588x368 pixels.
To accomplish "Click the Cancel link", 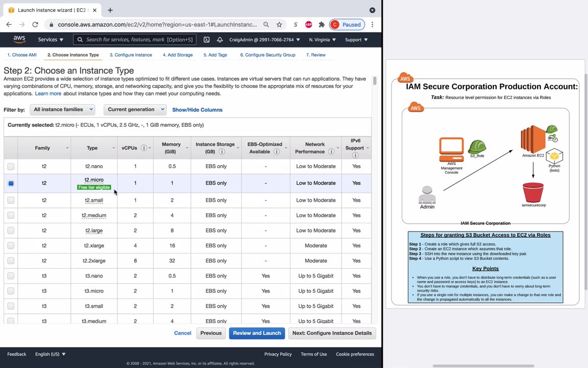I will [x=183, y=333].
